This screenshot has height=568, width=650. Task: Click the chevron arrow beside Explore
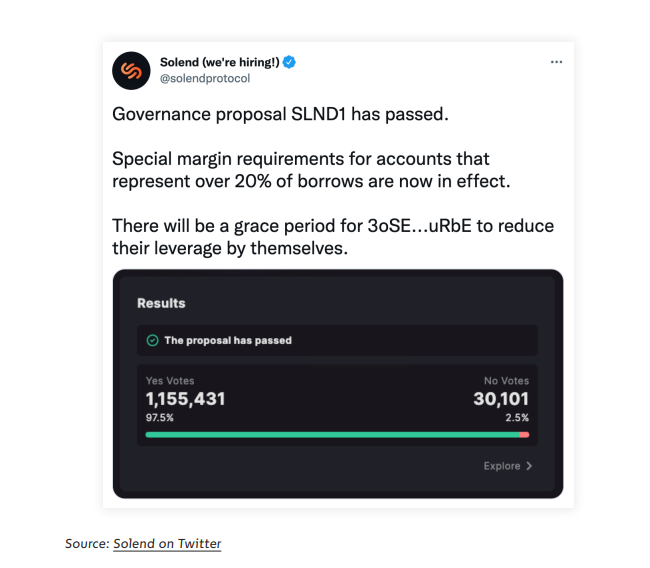pos(529,466)
